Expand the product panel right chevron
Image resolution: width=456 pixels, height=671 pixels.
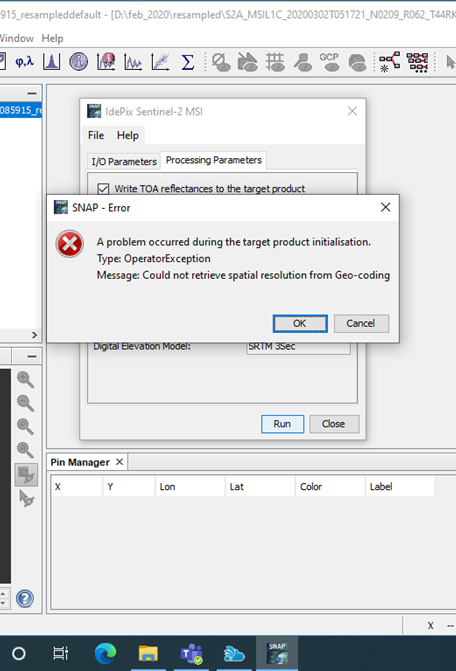point(35,335)
